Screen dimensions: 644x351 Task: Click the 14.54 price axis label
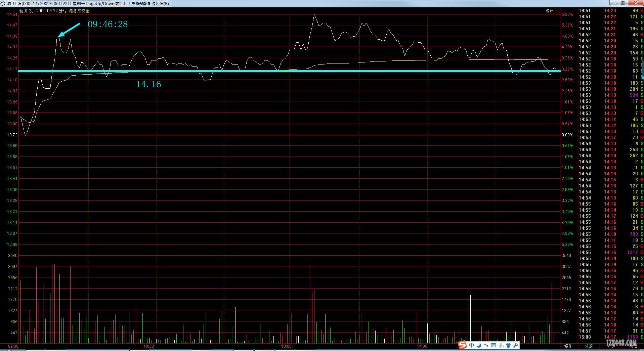click(12, 14)
